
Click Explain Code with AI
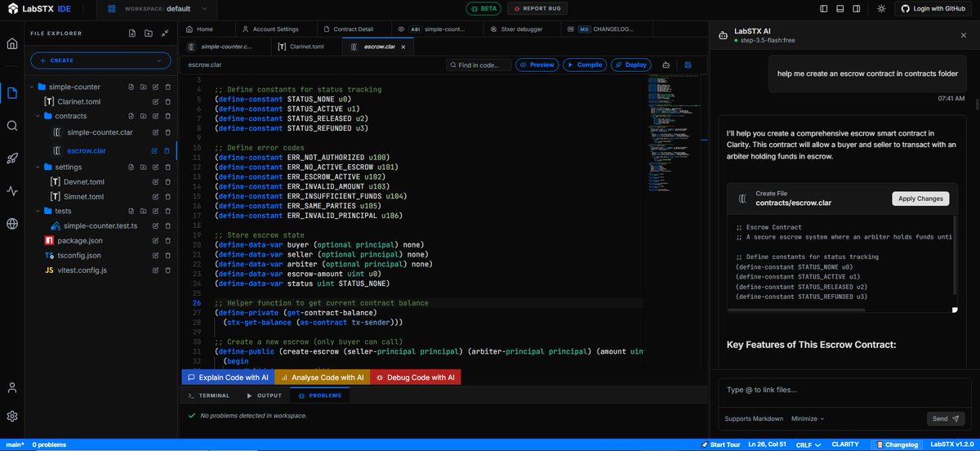point(228,377)
